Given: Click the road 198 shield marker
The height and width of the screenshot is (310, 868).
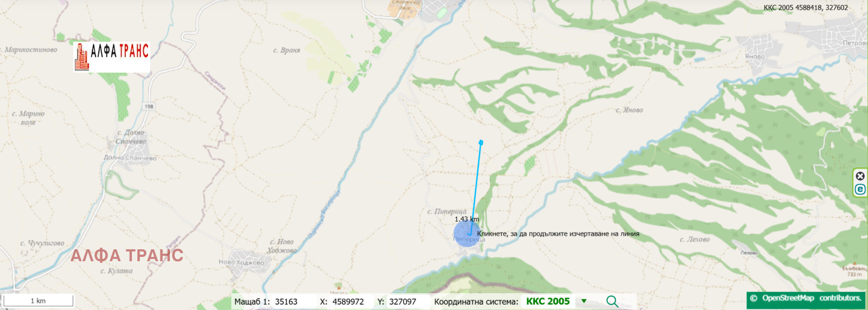Looking at the screenshot, I should point(149,106).
